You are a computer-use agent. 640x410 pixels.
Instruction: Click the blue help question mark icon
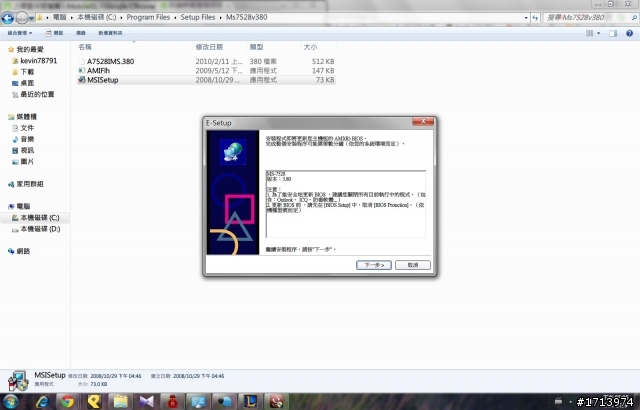coord(629,33)
